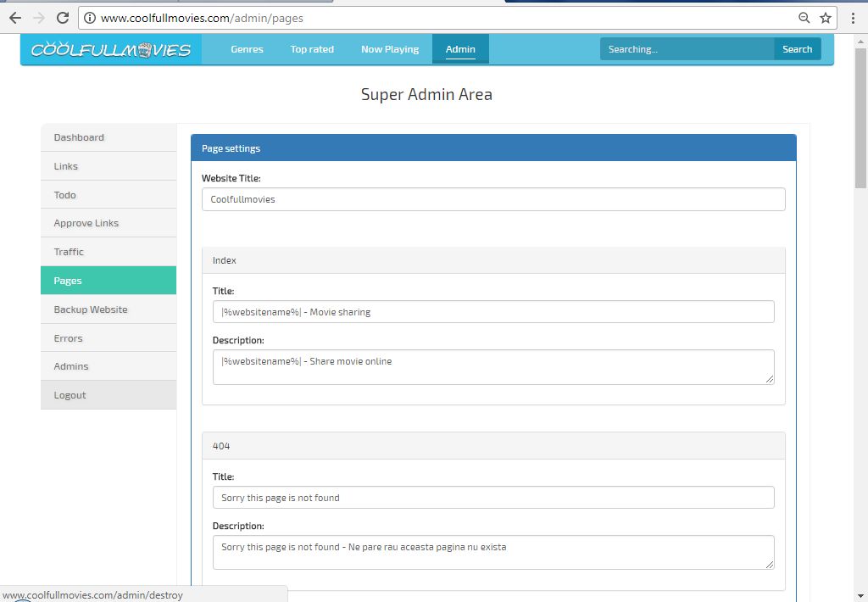The width and height of the screenshot is (868, 602).
Task: Open Backup Website in sidebar
Action: [x=108, y=309]
